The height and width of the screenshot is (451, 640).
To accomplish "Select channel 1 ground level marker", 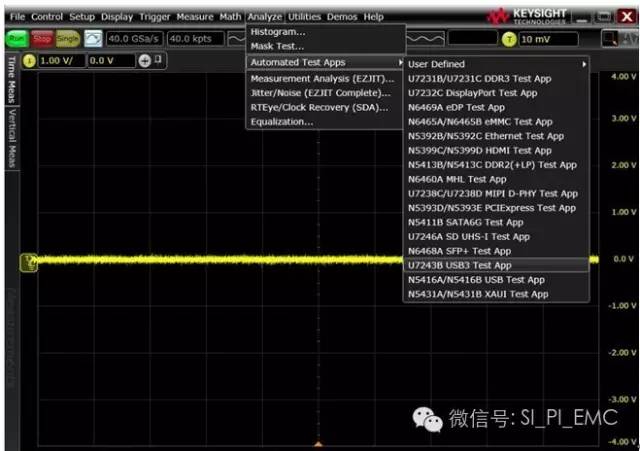I will [x=29, y=260].
